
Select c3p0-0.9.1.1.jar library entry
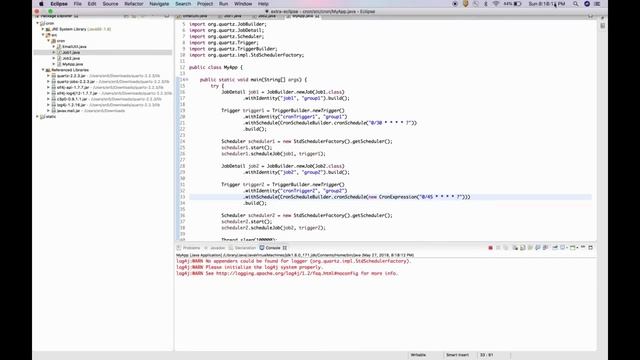click(72, 99)
